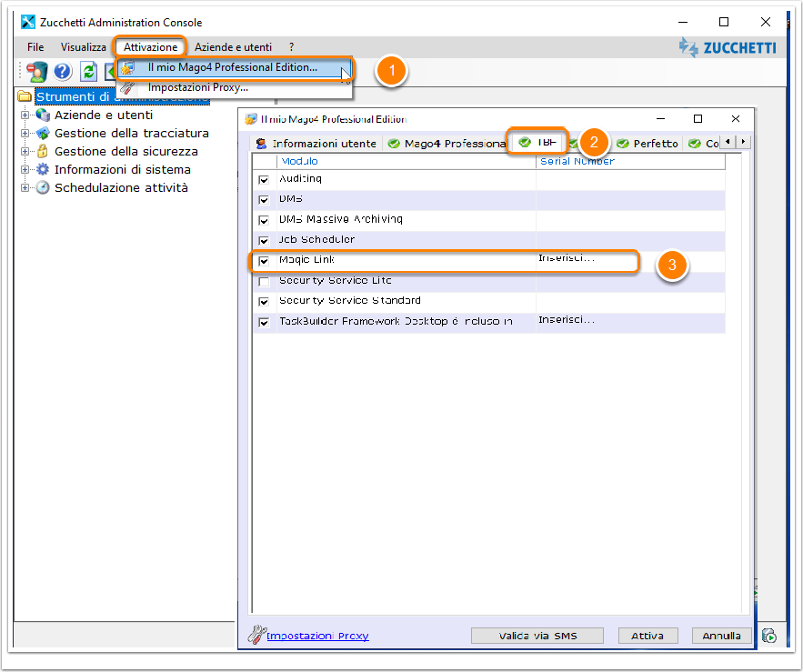Click the Gestione della tracciatura tree icon
The height and width of the screenshot is (672, 803).
point(43,133)
